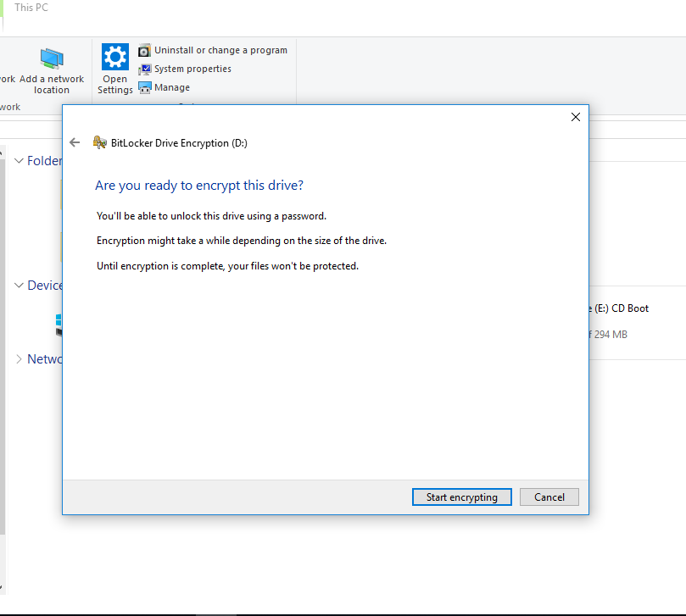
Task: Click the This PC window title
Action: click(x=31, y=8)
